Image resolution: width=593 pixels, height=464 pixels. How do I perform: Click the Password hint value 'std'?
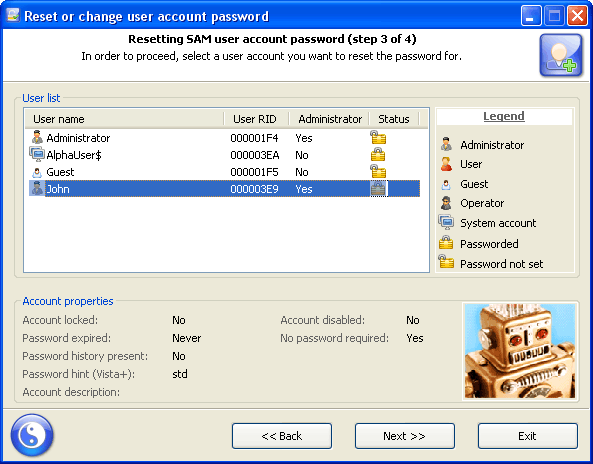tap(180, 374)
